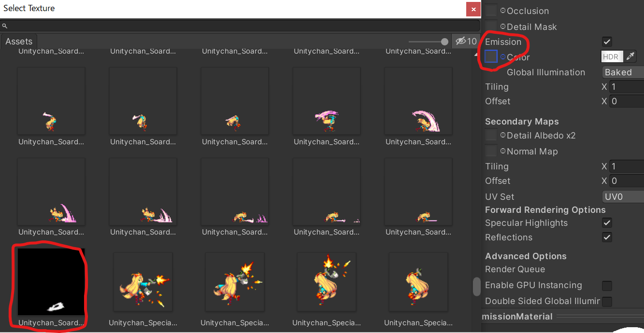Click the Secondary Maps heading
The width and height of the screenshot is (644, 333).
(522, 122)
